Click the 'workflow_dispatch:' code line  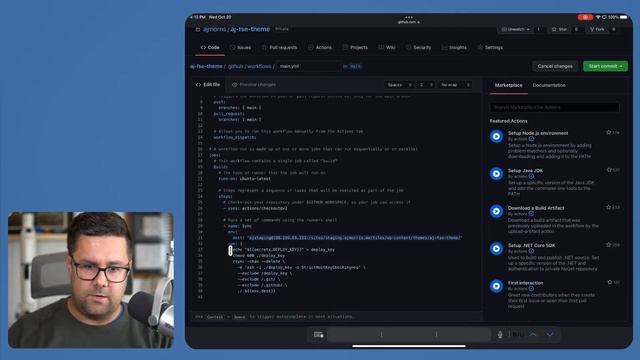[x=235, y=137]
